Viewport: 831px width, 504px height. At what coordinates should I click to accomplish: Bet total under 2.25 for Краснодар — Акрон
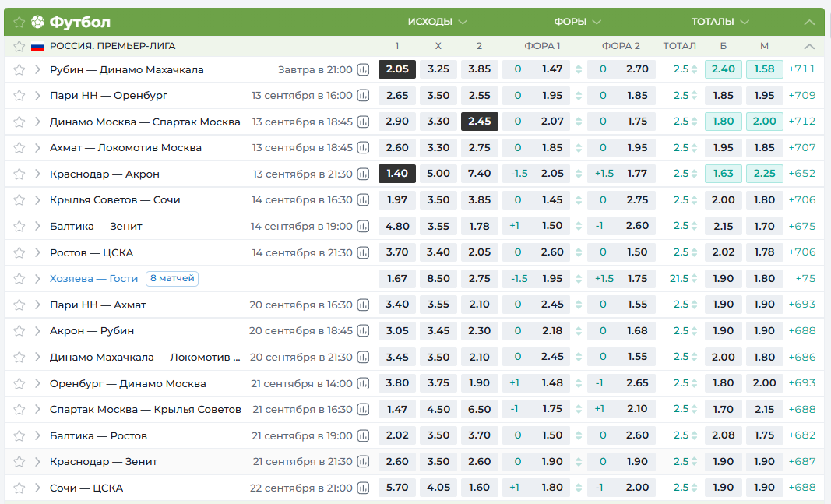click(x=764, y=173)
